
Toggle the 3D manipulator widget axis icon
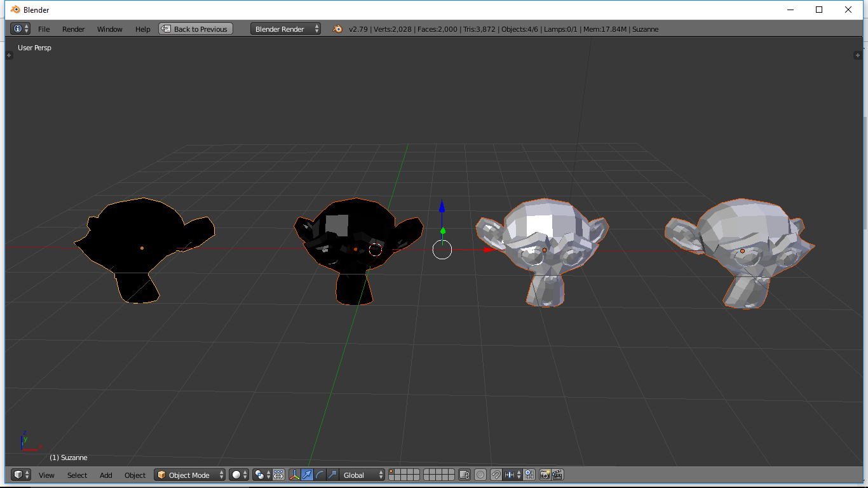pyautogui.click(x=295, y=475)
